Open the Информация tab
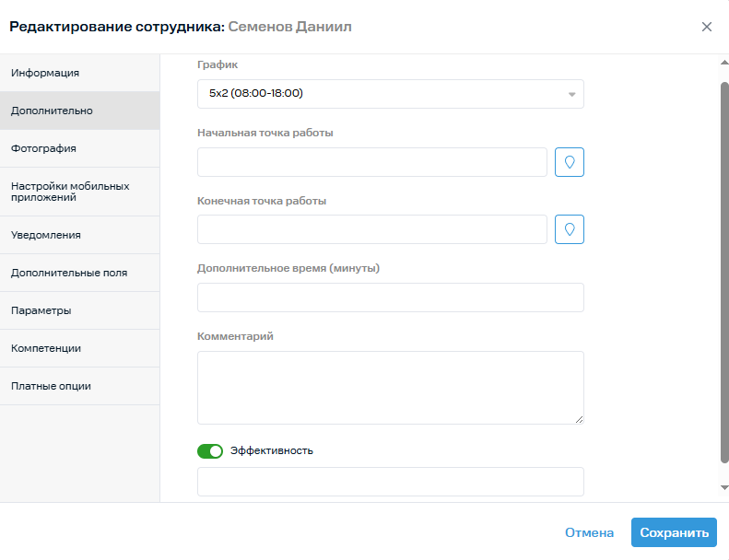This screenshot has width=729, height=560. (x=80, y=73)
